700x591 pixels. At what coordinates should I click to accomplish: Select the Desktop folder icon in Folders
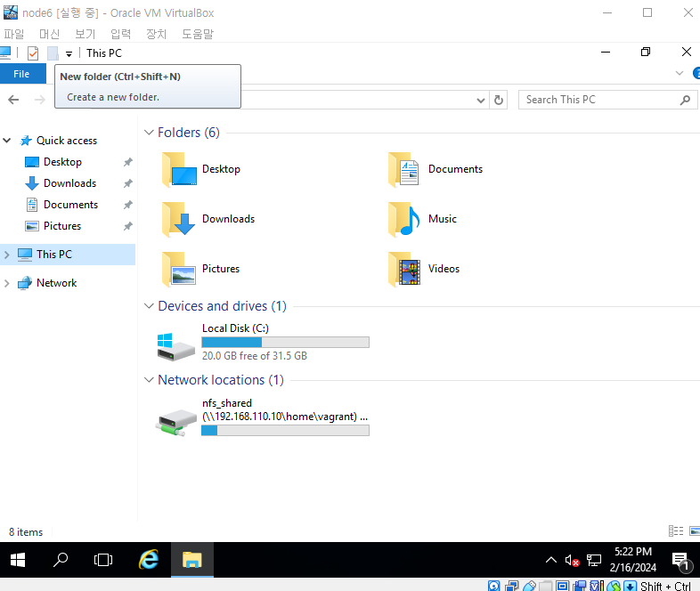(x=179, y=169)
